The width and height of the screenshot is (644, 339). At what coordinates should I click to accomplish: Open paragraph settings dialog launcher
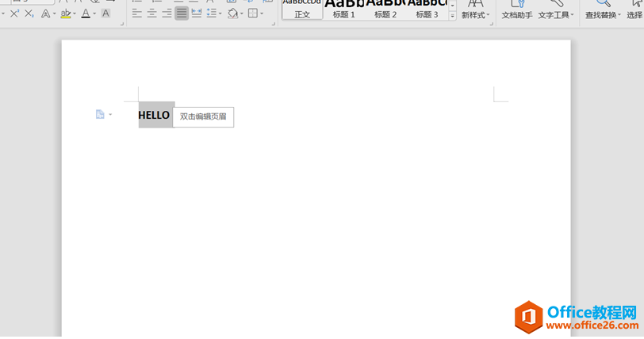click(x=273, y=25)
